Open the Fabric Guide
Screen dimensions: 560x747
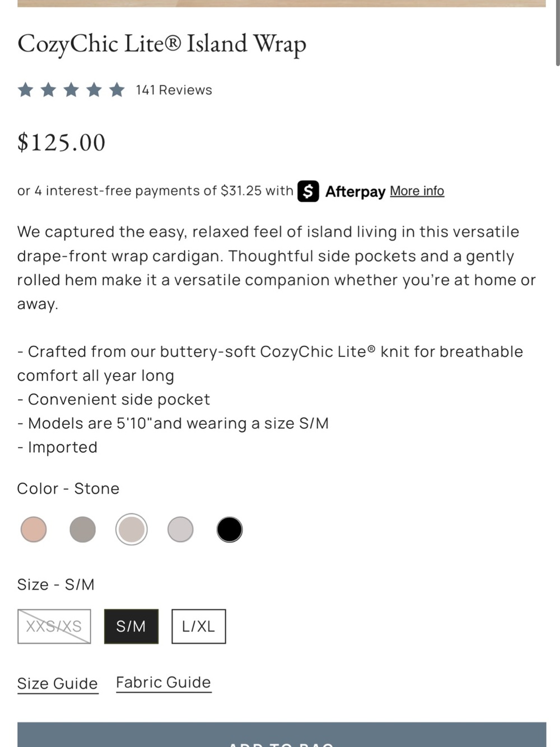164,683
